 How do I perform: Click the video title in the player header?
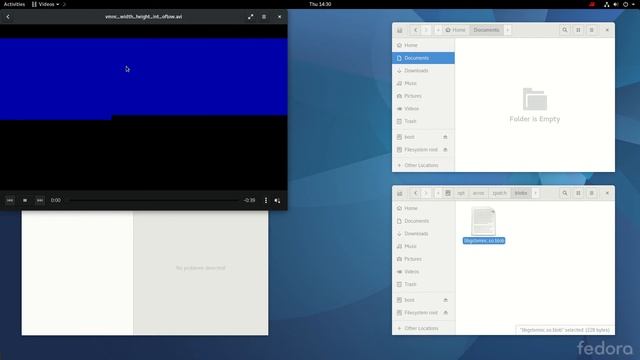point(144,17)
